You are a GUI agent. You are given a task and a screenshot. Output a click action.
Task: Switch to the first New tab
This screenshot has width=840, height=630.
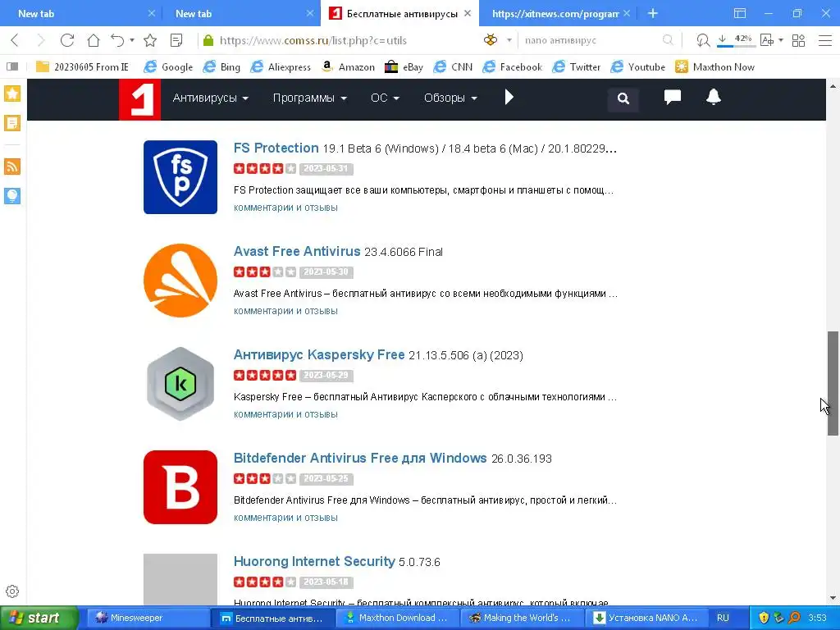[x=80, y=13]
